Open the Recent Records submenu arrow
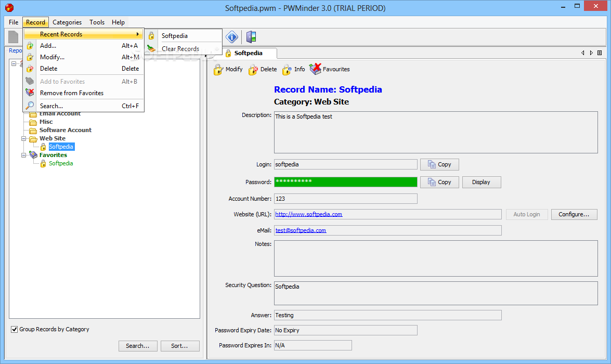 pos(138,34)
